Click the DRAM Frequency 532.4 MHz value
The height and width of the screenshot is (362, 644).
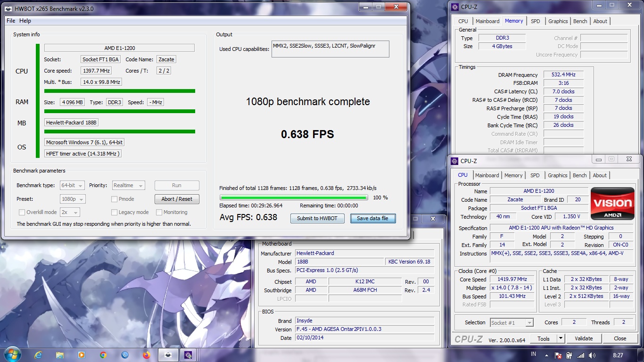coord(563,75)
